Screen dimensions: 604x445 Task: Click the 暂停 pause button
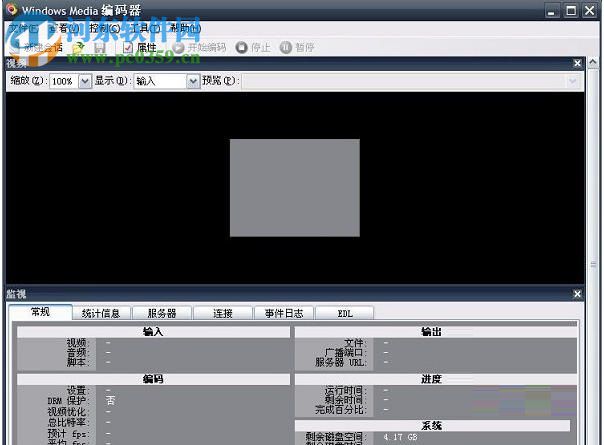tap(297, 48)
